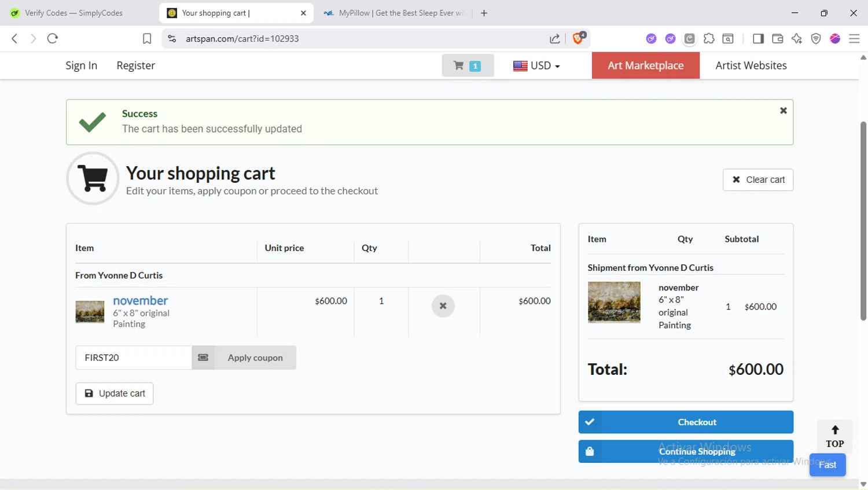Open cart icon with 1 item

point(468,65)
